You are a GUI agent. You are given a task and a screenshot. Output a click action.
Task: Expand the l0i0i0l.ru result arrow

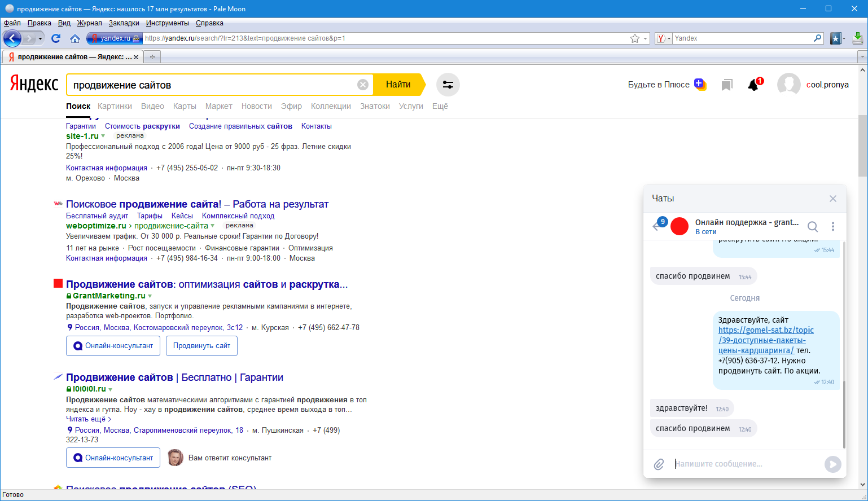coord(111,389)
